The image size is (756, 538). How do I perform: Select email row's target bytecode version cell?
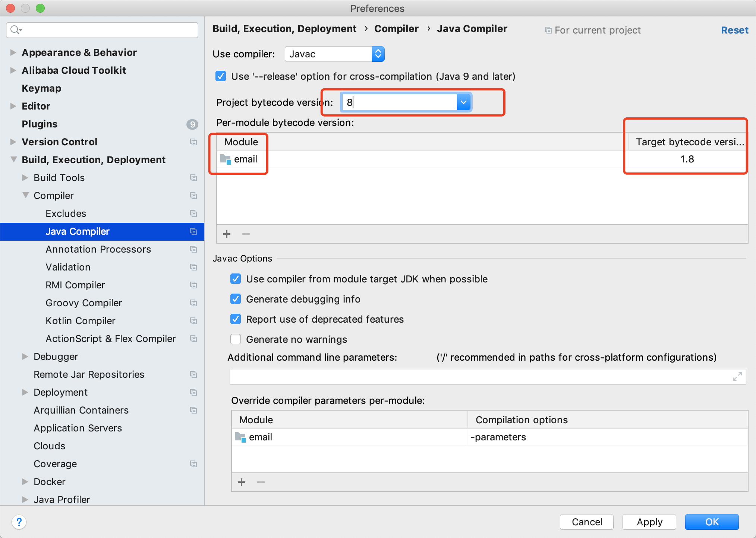click(687, 159)
